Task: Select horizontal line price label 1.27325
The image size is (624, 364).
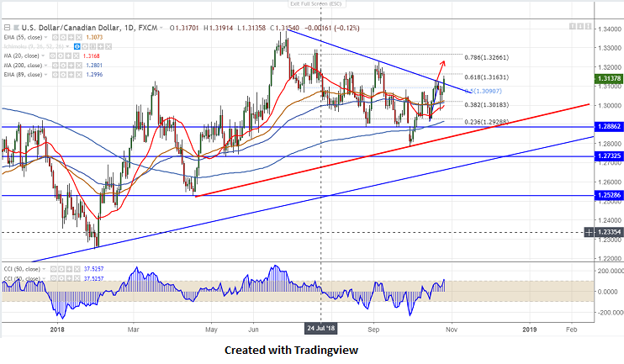Action: 609,156
